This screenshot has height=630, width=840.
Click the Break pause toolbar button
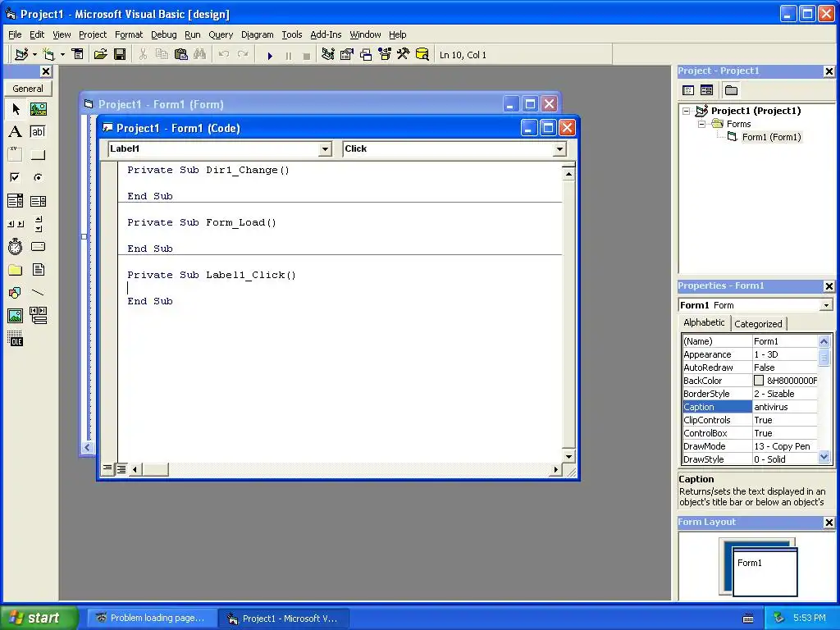(289, 55)
